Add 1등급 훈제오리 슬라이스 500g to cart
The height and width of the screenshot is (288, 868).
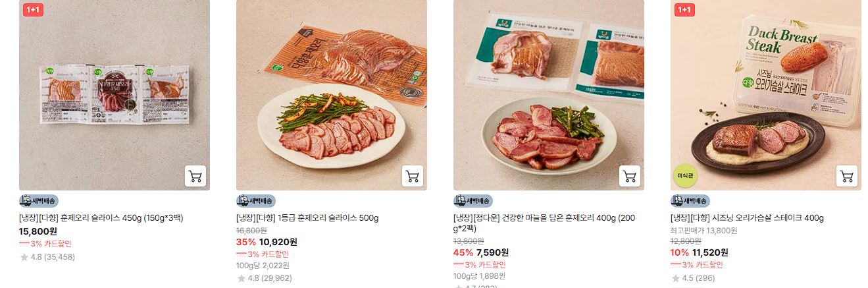pyautogui.click(x=413, y=176)
